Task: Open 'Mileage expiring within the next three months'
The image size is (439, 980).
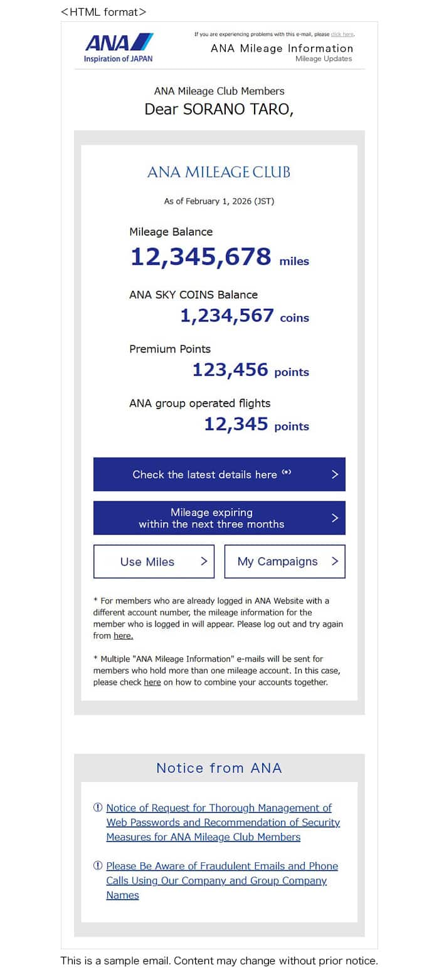Action: pyautogui.click(x=211, y=518)
